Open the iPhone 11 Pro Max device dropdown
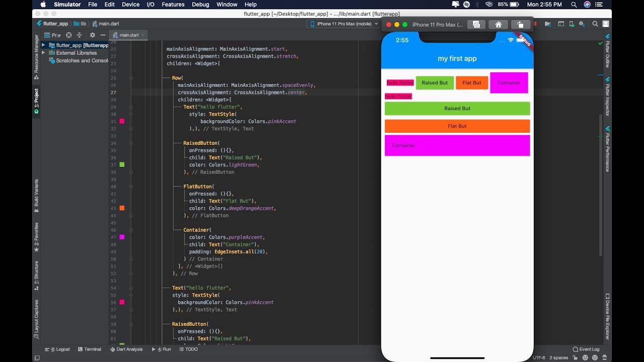Image resolution: width=644 pixels, height=362 pixels. (x=344, y=24)
